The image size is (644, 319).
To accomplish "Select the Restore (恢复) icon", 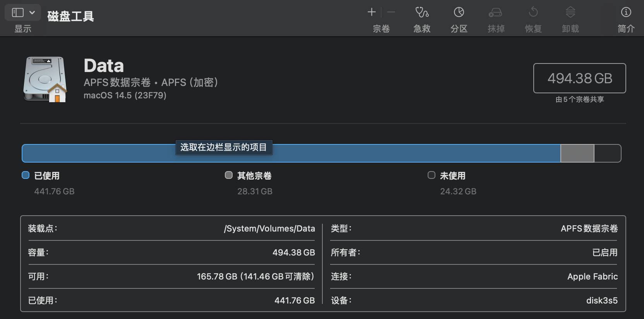I will 533,12.
